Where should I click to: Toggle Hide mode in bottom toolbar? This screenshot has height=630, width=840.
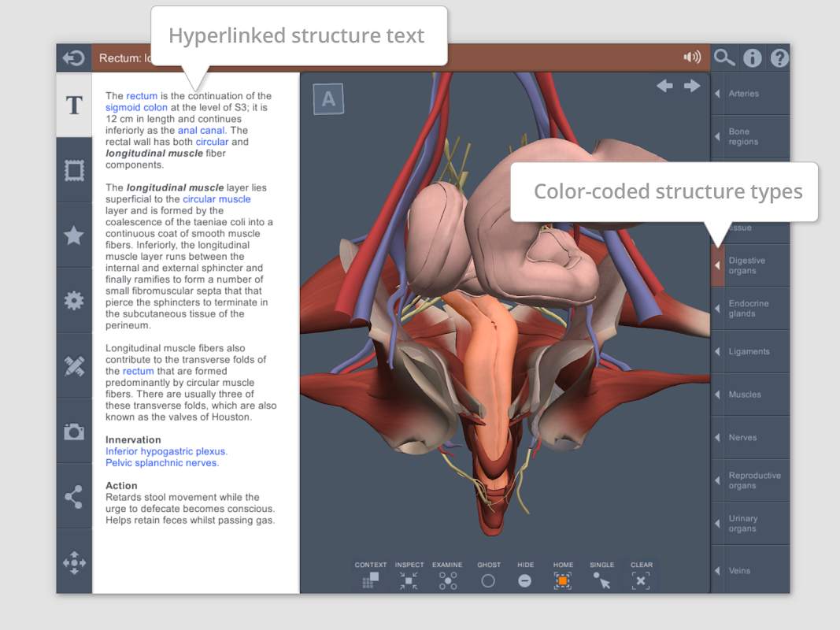(525, 581)
